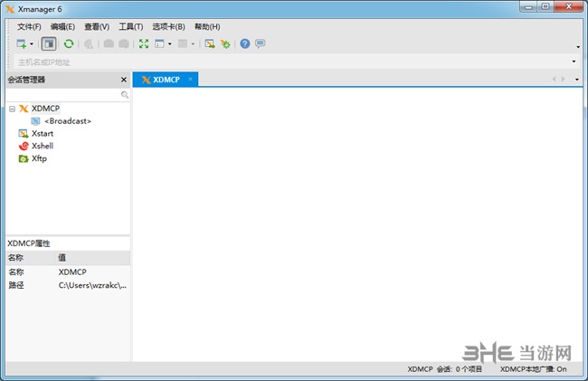
Task: Click the tab scroll left arrow
Action: pos(555,79)
